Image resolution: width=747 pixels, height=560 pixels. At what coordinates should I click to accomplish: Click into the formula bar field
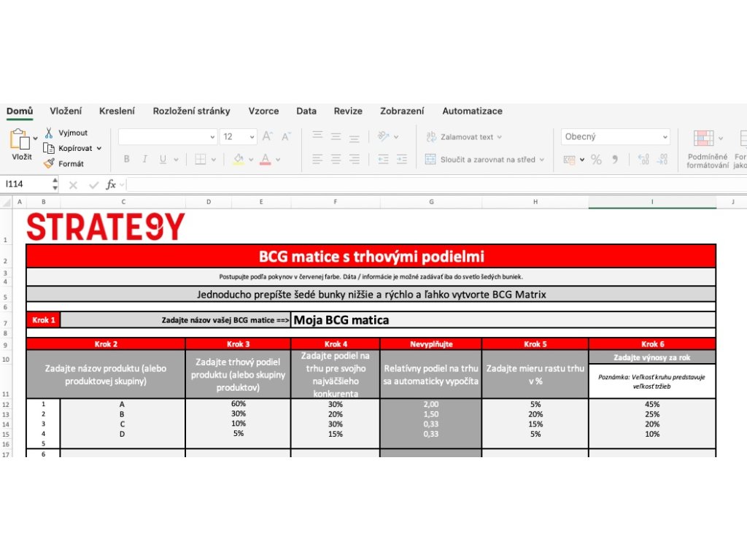(436, 184)
